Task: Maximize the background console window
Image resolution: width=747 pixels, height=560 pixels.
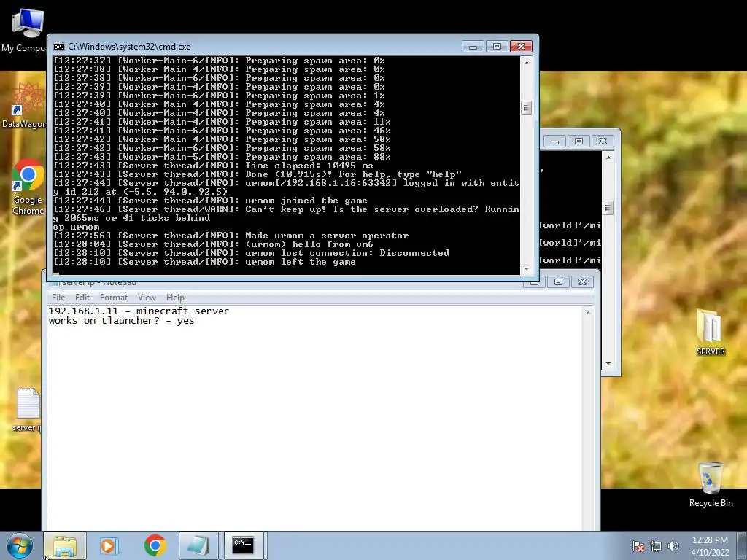Action: (x=578, y=141)
